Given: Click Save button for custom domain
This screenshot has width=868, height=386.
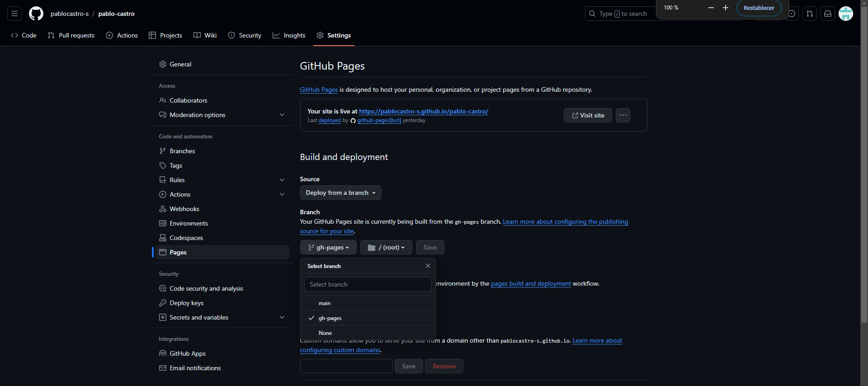Looking at the screenshot, I should point(409,366).
